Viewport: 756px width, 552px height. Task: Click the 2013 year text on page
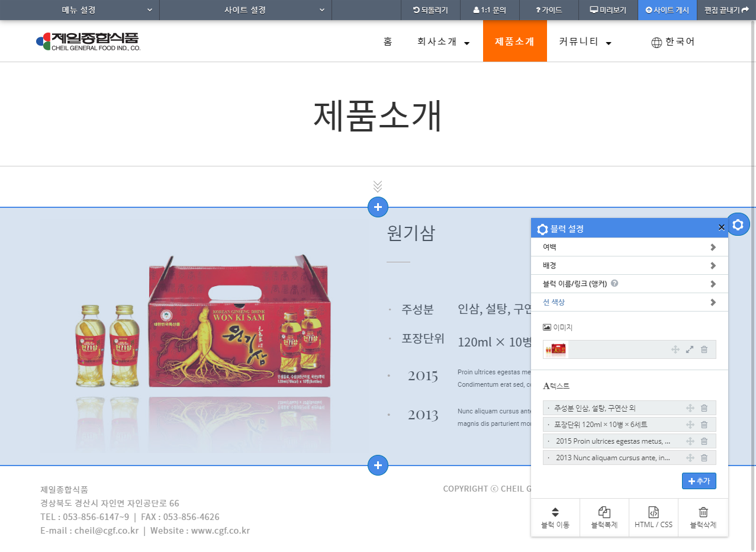point(423,415)
